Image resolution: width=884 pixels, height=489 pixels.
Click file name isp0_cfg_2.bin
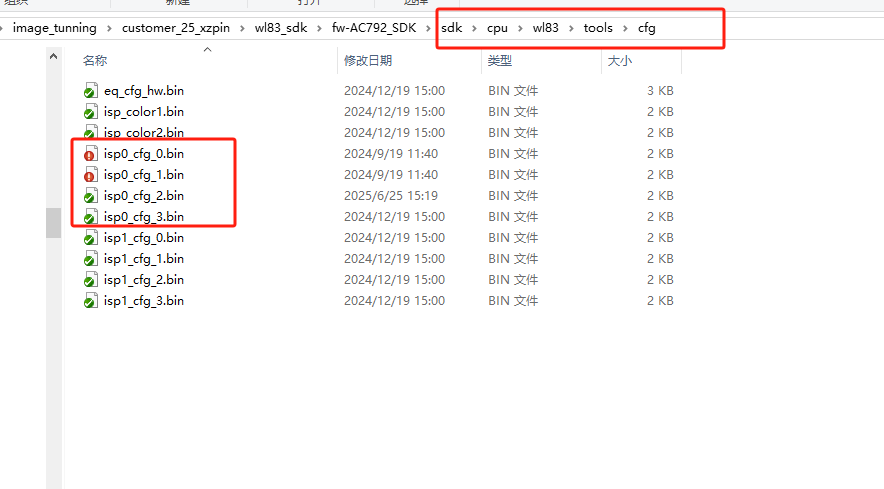[x=144, y=196]
